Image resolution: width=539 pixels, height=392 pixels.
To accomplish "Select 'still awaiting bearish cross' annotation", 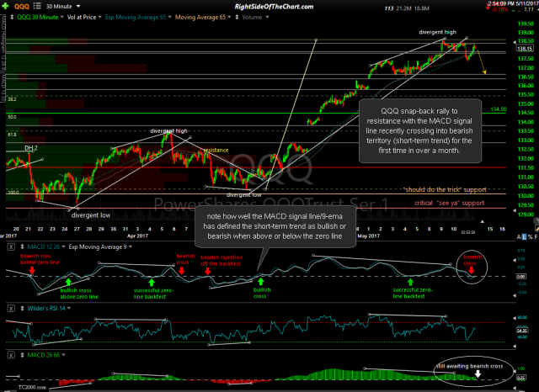I will (470, 366).
